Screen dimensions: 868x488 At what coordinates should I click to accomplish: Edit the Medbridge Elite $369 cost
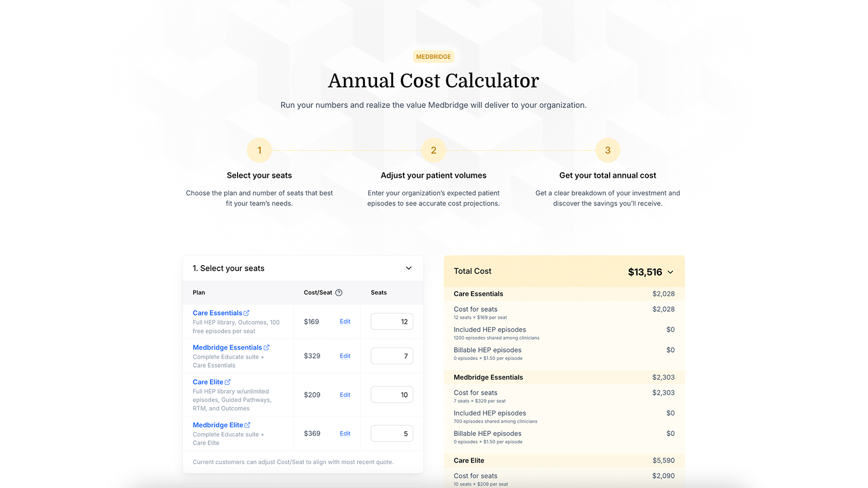click(x=345, y=434)
